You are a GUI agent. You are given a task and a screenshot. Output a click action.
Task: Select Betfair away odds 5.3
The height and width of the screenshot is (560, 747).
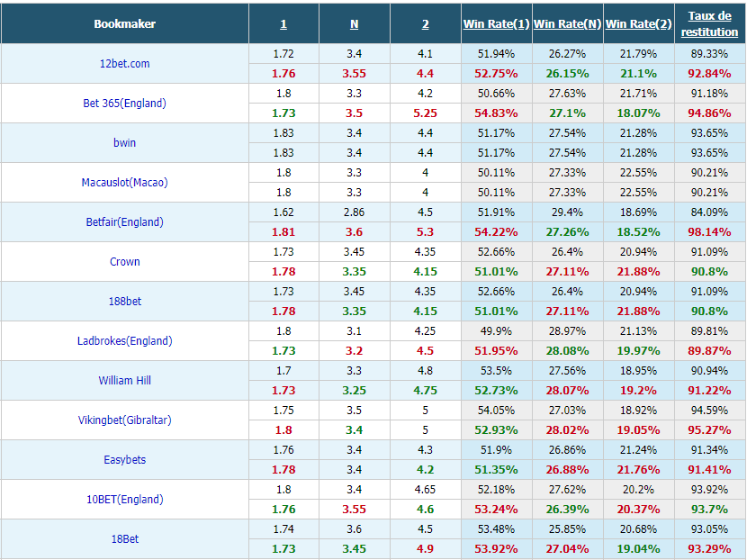tap(425, 231)
